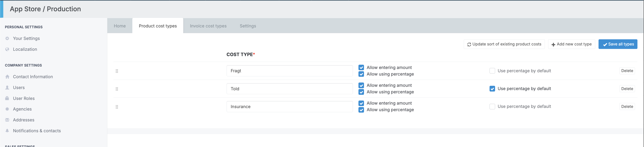644x147 pixels.
Task: Uncheck Allow entering amount for Fragt
Action: pos(361,68)
